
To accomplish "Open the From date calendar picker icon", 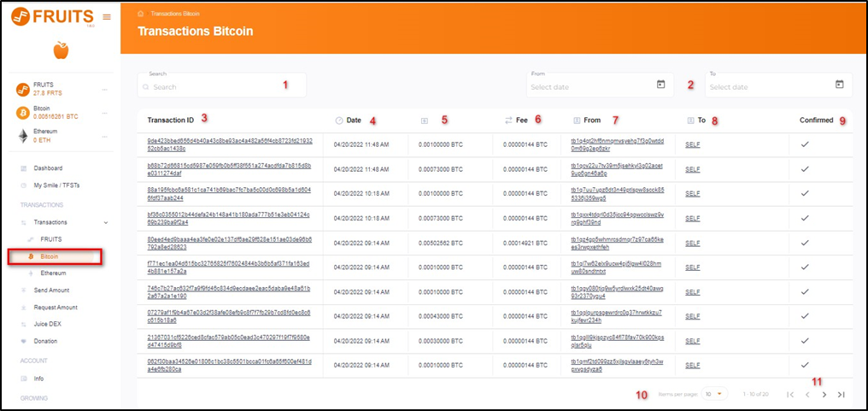I will [660, 85].
